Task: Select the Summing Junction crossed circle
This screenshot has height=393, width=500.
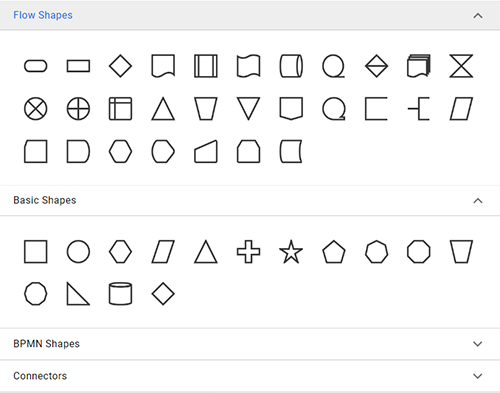Action: pos(36,109)
